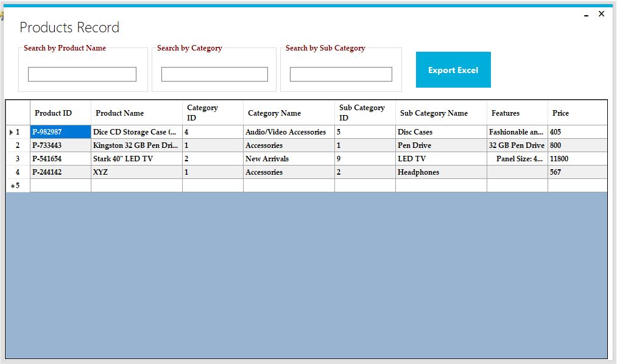617x364 pixels.
Task: Select row 2 using its row header
Action: click(16, 145)
